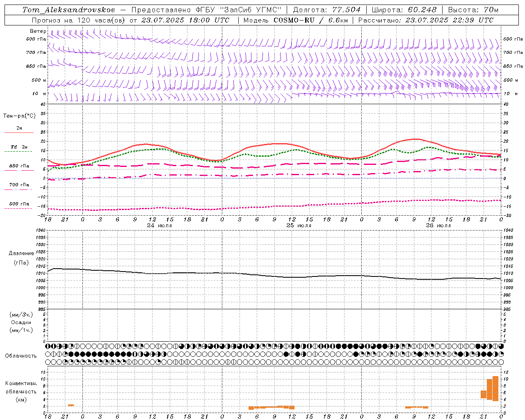
Task: Click the "500 м" wind level label on left axis
Action: pos(39,80)
